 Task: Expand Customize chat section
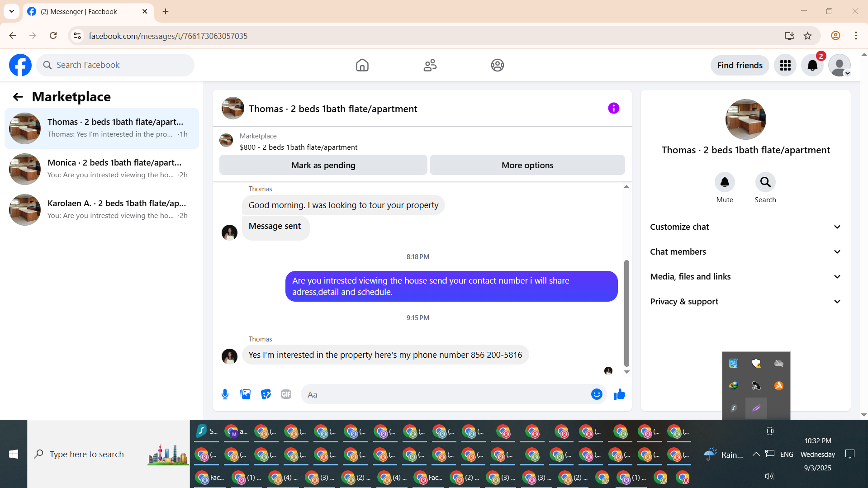click(x=745, y=227)
